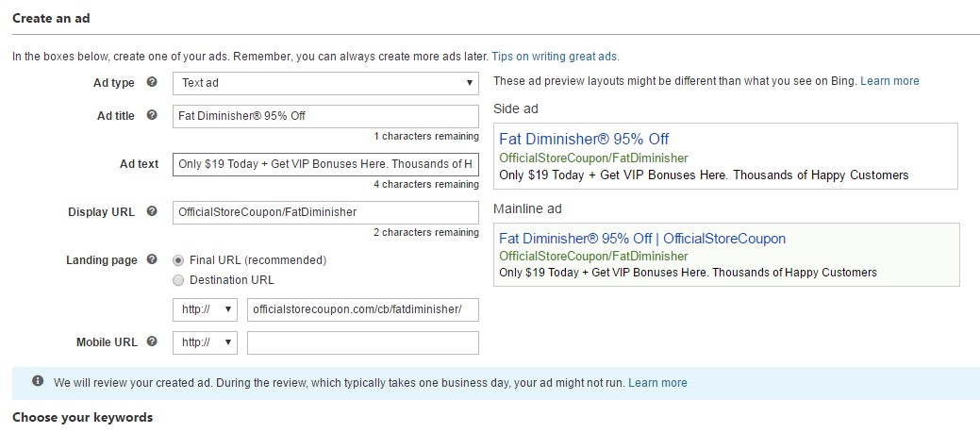Viewport: 980px width, 433px height.
Task: Open the landing page http:// protocol dropdown
Action: [x=205, y=310]
